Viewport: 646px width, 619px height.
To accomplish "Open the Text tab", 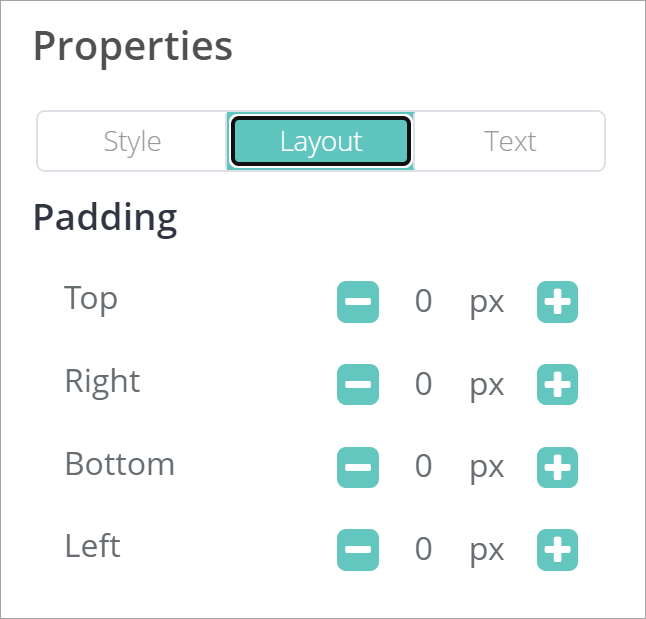I will [x=510, y=141].
